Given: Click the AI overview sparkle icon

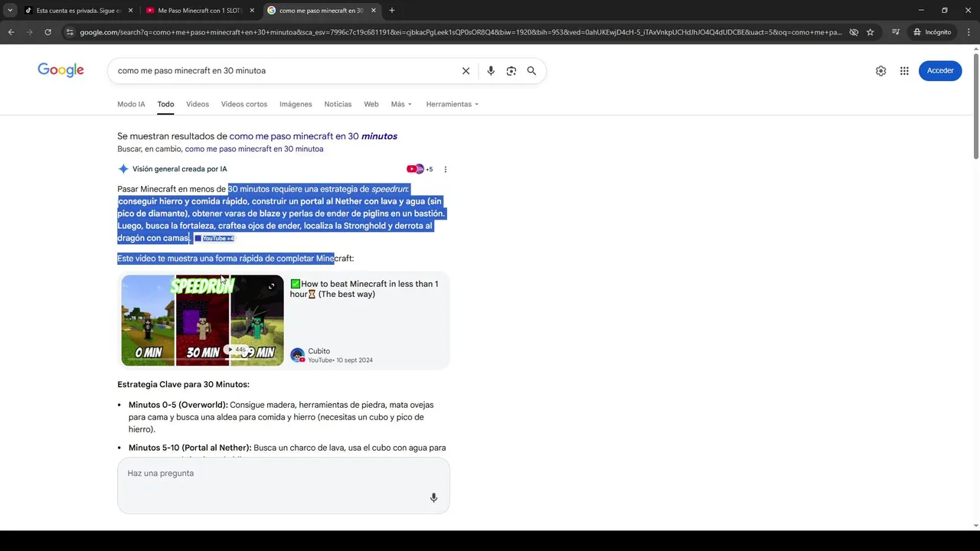Looking at the screenshot, I should [x=123, y=169].
